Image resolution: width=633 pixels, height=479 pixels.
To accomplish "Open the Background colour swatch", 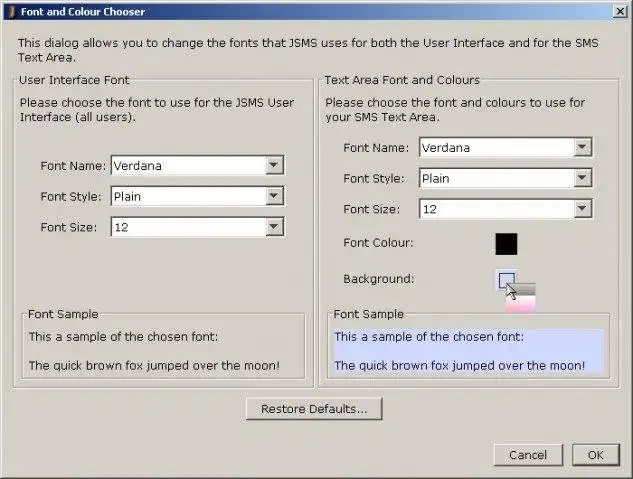I will [x=506, y=279].
